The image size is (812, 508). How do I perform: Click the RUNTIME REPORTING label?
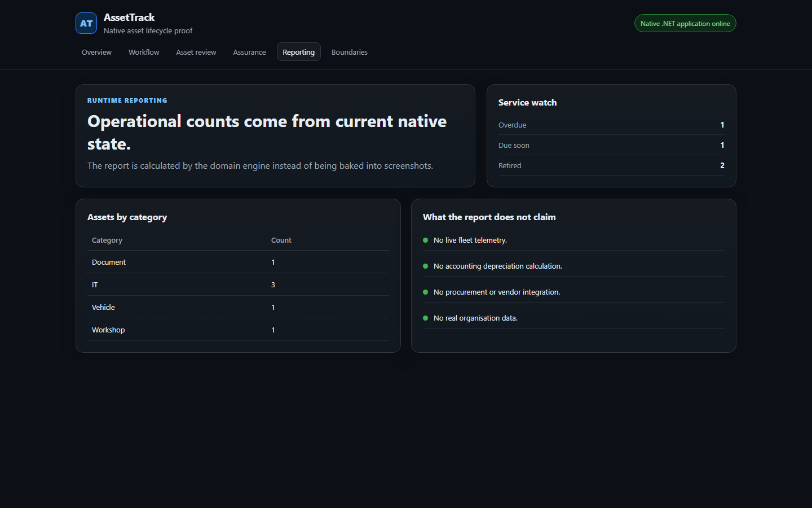click(127, 100)
